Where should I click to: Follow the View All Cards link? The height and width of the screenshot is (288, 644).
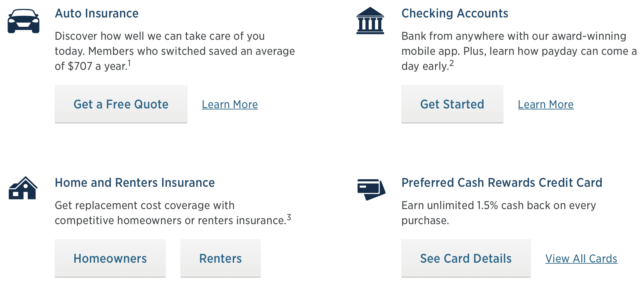pos(581,259)
